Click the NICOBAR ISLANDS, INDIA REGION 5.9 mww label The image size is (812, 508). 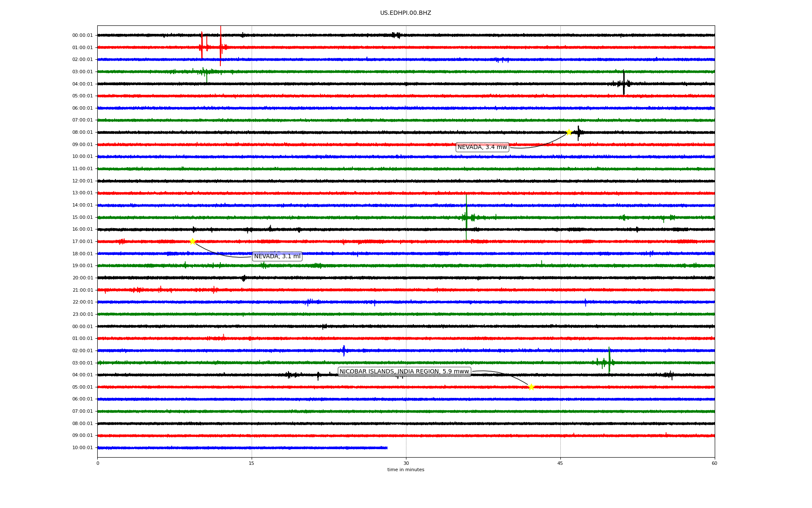click(404, 372)
